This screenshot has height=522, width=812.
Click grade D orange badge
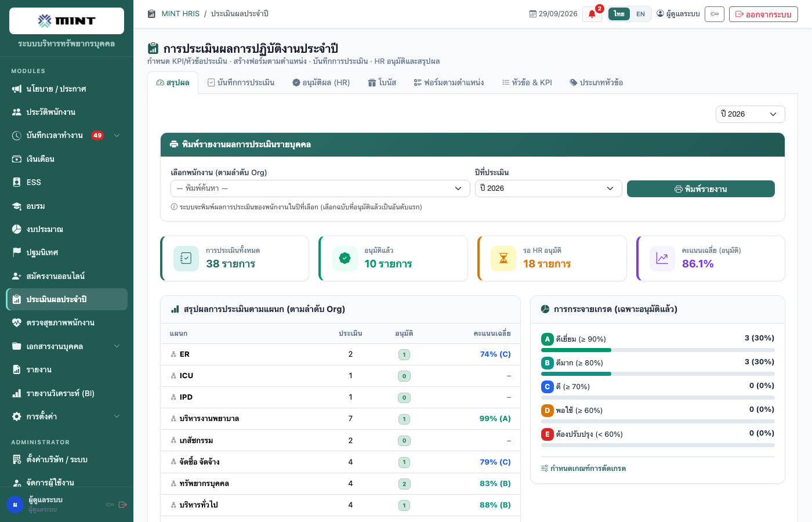(x=547, y=411)
